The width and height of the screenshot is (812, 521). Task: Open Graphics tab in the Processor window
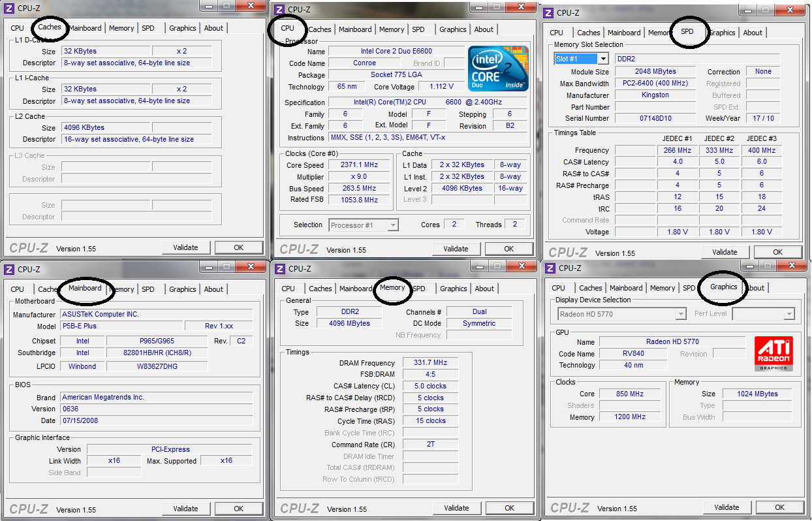(x=452, y=29)
